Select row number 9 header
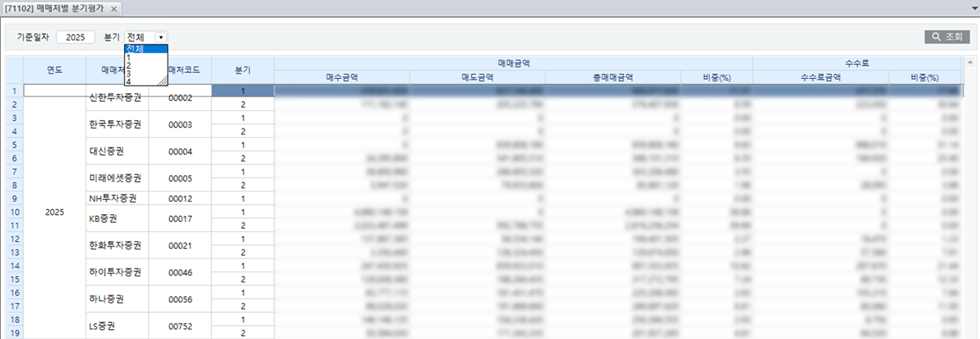 (x=15, y=198)
